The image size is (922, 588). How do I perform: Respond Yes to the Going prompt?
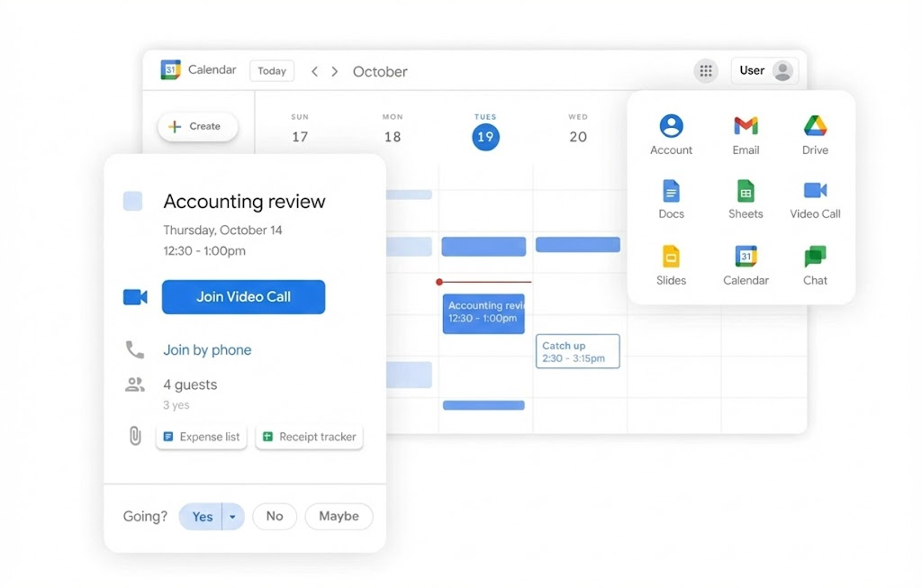(x=202, y=517)
